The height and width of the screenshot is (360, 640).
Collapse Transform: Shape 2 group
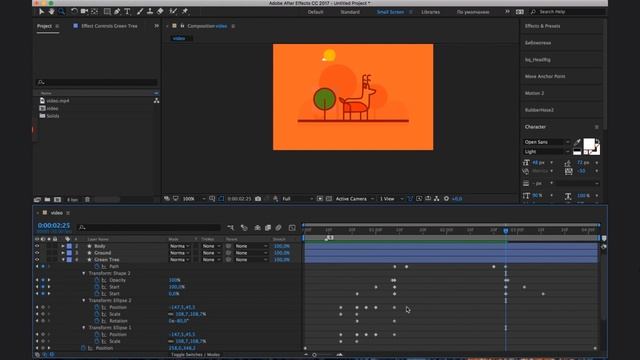pyautogui.click(x=84, y=273)
